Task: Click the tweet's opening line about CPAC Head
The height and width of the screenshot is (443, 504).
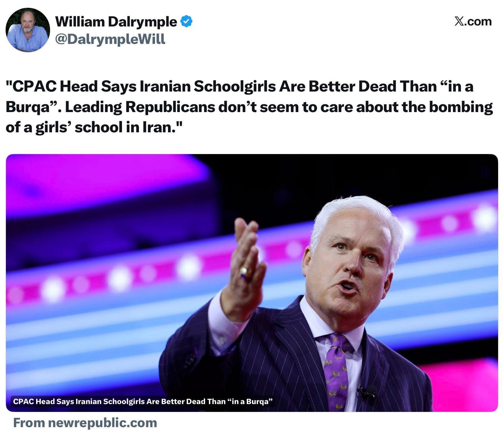Action: (x=240, y=86)
